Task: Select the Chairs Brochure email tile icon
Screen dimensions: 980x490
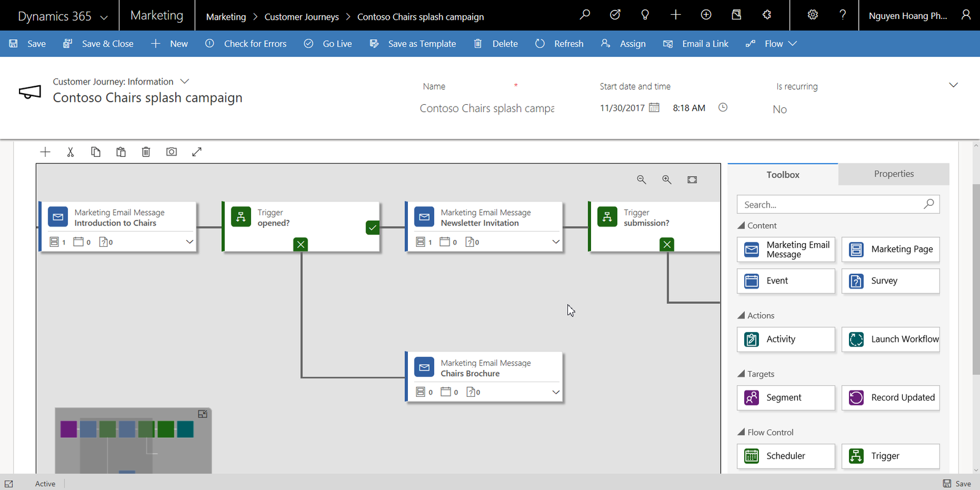Action: pos(424,367)
